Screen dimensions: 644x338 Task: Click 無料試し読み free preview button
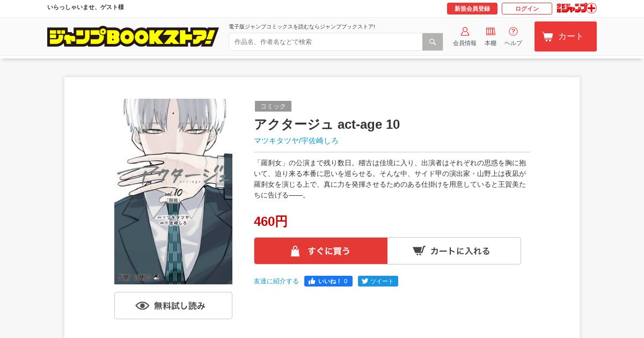[x=173, y=305]
